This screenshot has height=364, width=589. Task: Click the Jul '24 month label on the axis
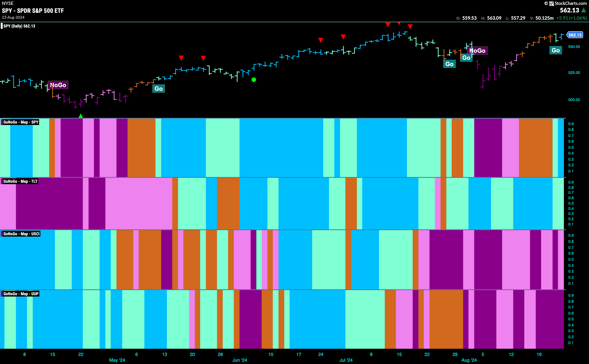[346, 360]
